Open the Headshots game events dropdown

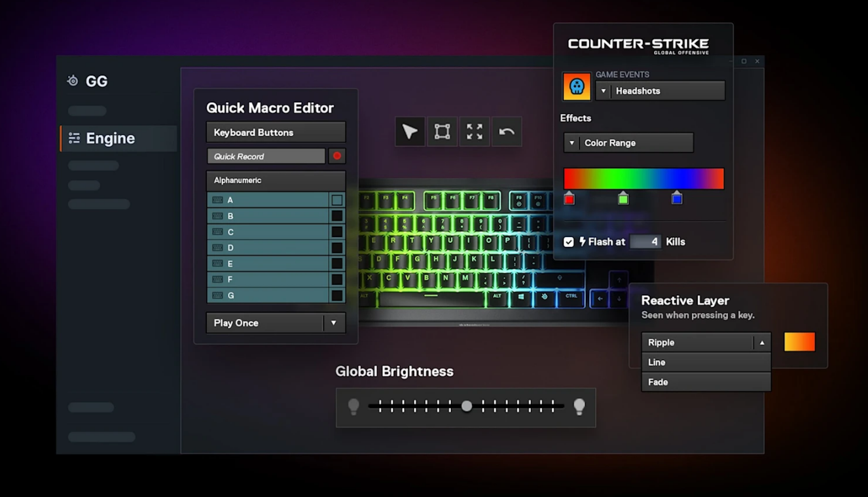[660, 91]
